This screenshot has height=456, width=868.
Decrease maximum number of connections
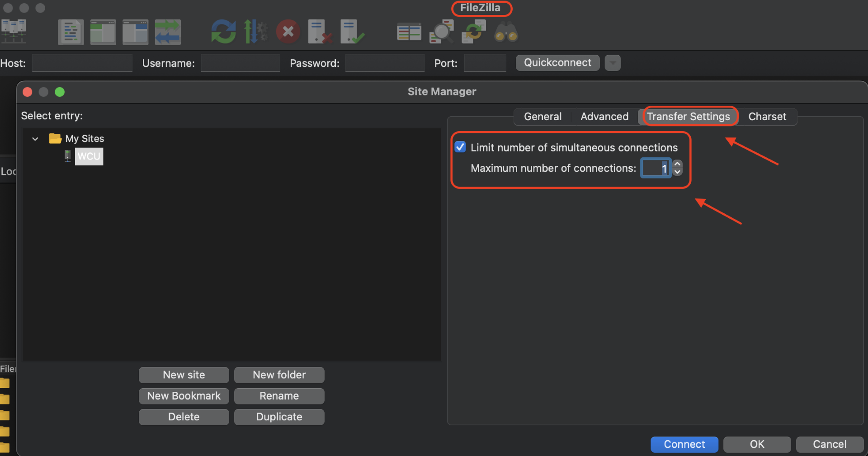click(x=677, y=172)
